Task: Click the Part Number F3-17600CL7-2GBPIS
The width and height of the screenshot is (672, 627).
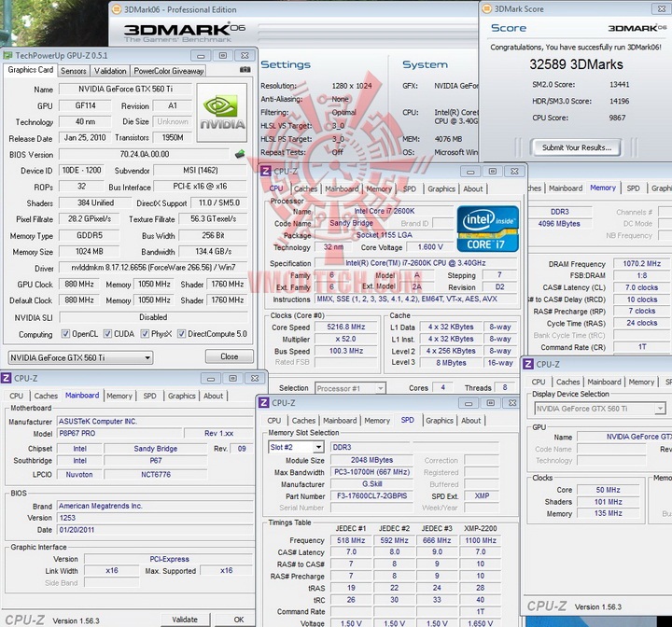Action: click(371, 495)
